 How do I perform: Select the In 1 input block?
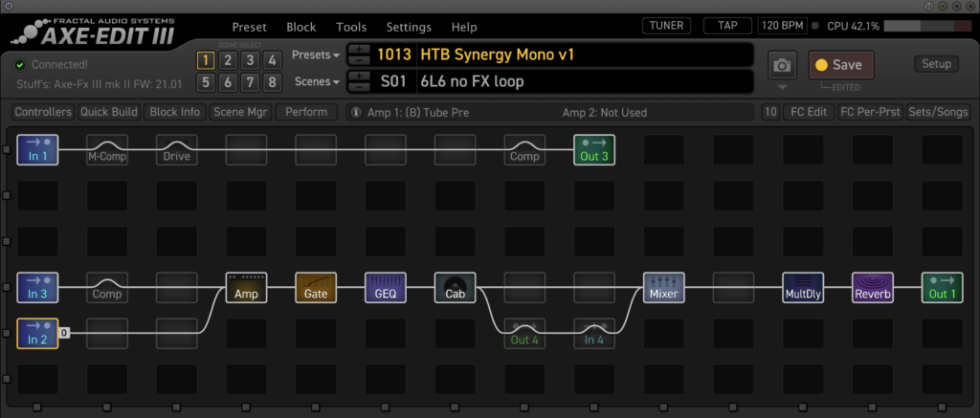tap(37, 150)
